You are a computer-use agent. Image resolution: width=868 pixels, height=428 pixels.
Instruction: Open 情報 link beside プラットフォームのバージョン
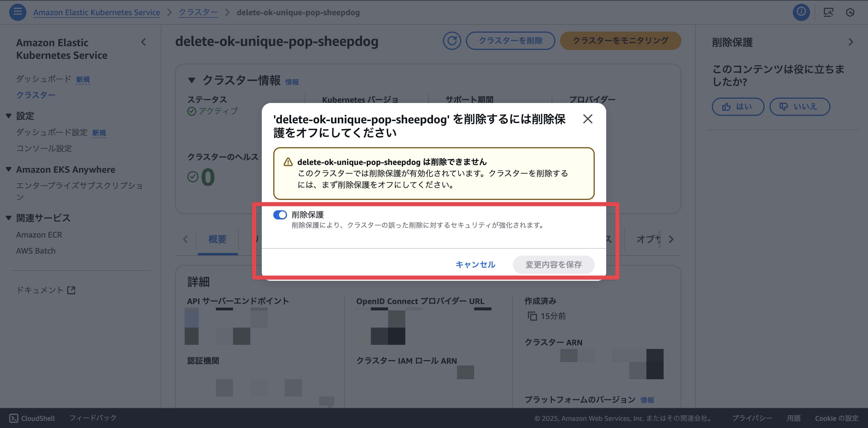(x=647, y=400)
